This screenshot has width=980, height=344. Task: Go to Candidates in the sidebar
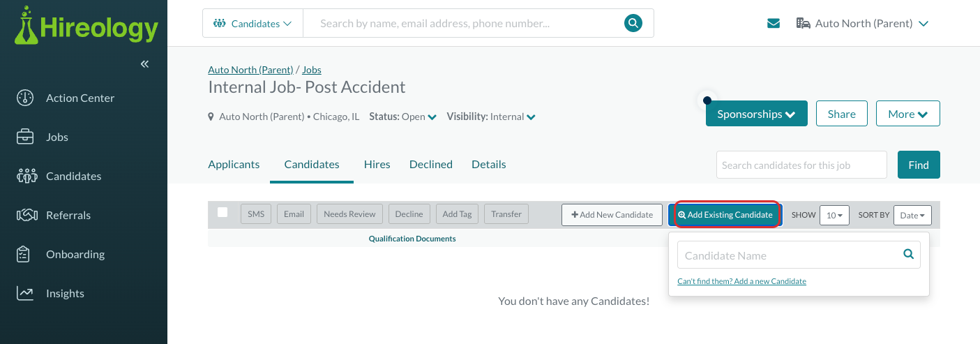pyautogui.click(x=59, y=176)
